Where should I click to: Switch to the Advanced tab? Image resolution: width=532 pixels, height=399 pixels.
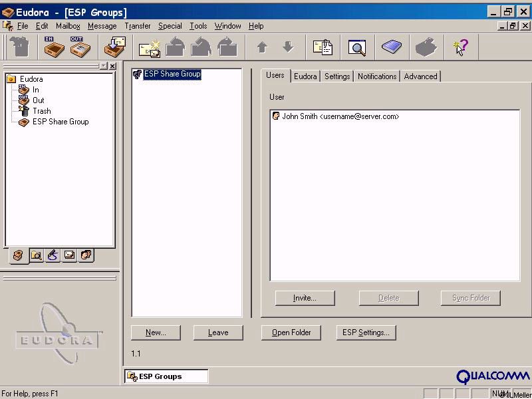pyautogui.click(x=420, y=76)
